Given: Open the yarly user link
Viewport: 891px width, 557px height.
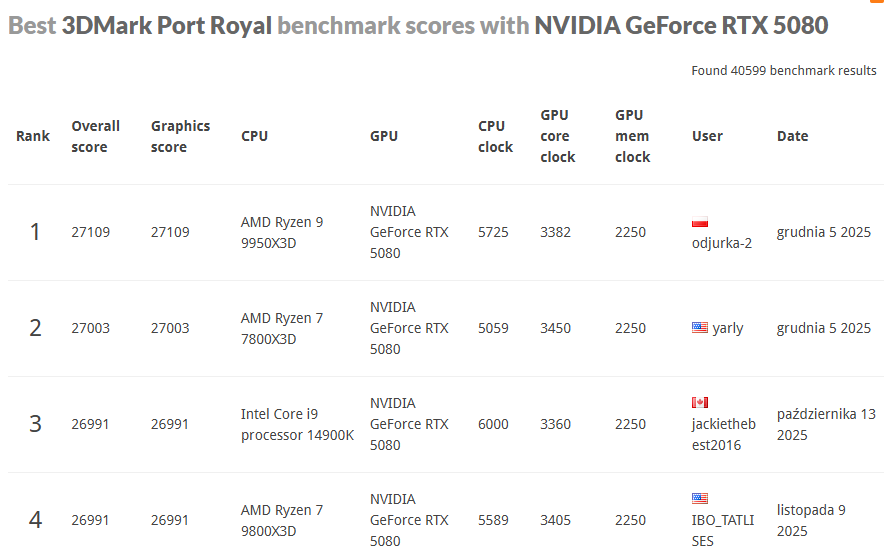Looking at the screenshot, I should (x=728, y=328).
